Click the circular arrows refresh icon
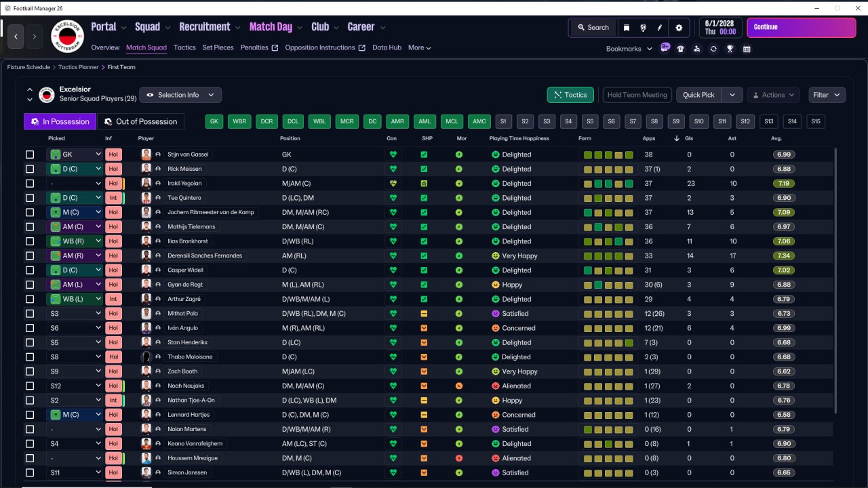The width and height of the screenshot is (868, 488). pos(713,49)
